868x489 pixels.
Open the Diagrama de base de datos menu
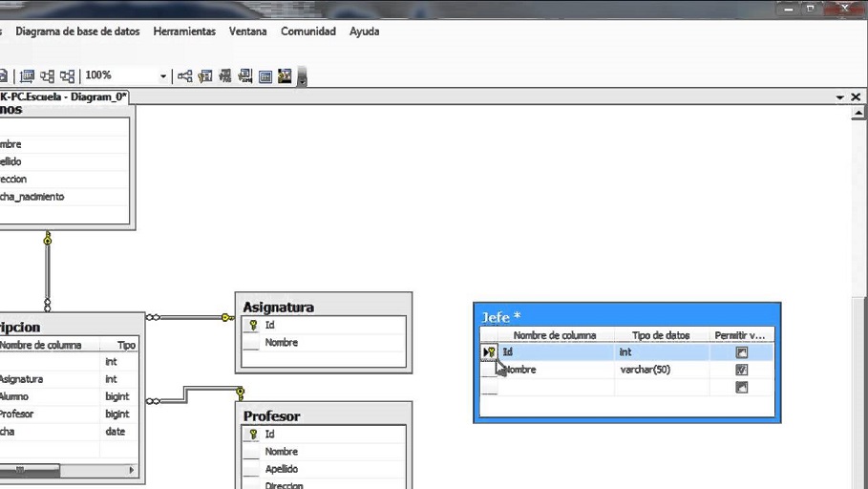[x=77, y=32]
